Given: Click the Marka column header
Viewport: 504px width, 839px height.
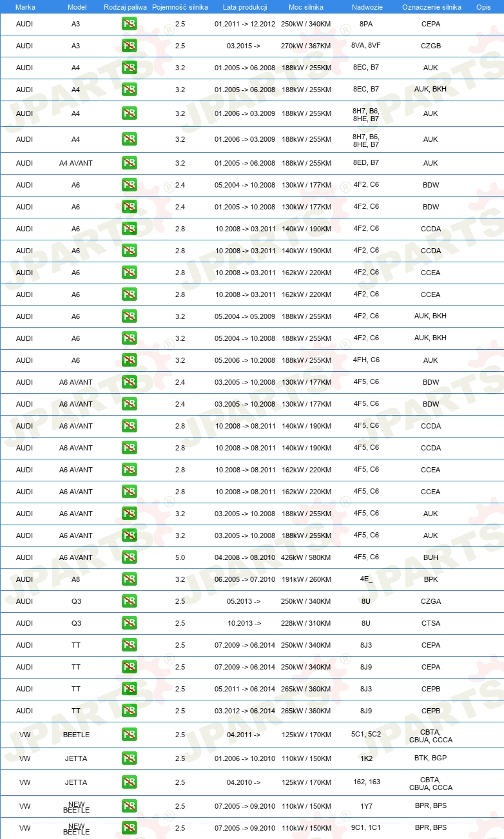Looking at the screenshot, I should (x=25, y=6).
